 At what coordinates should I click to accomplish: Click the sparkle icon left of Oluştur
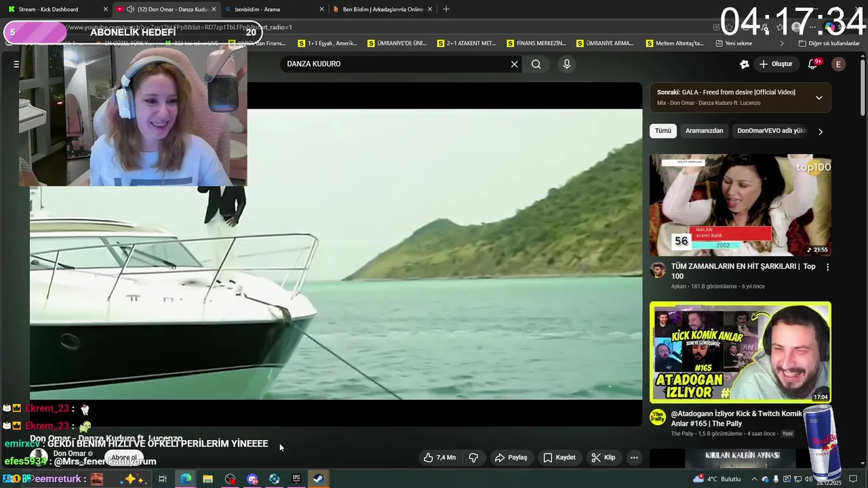[744, 64]
